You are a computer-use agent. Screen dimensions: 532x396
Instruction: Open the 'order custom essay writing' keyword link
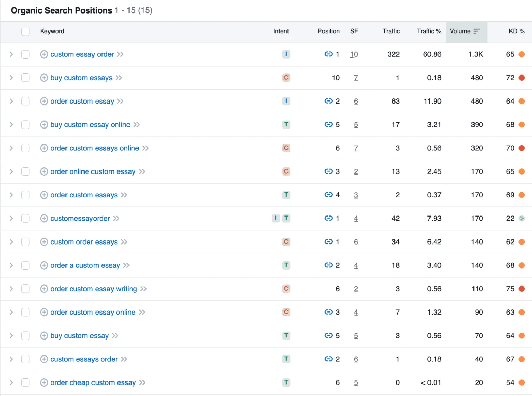click(94, 289)
